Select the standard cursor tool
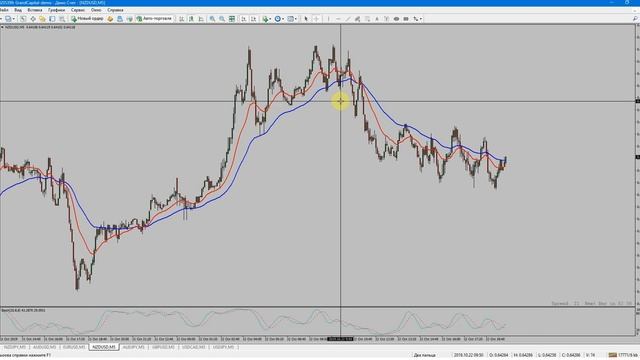 click(306, 19)
